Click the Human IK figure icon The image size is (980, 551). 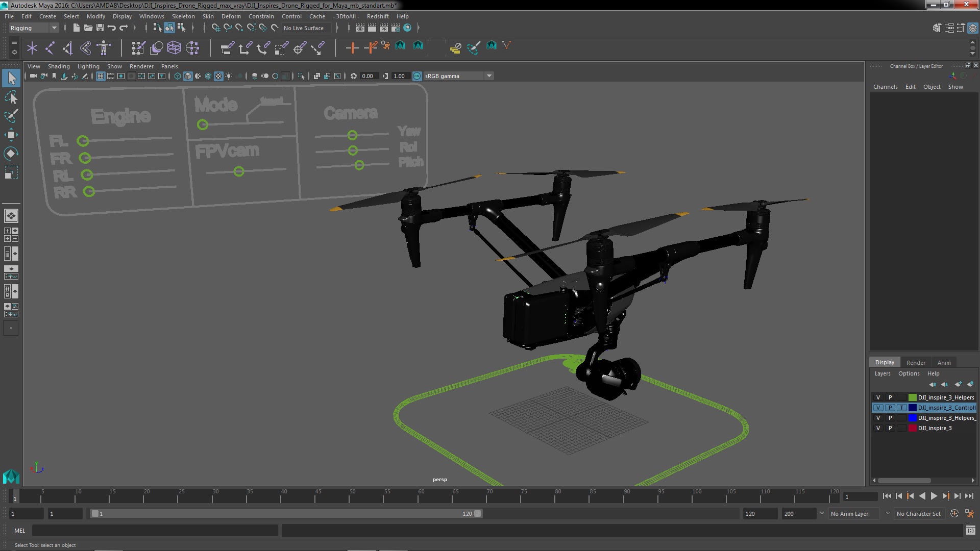tap(104, 48)
